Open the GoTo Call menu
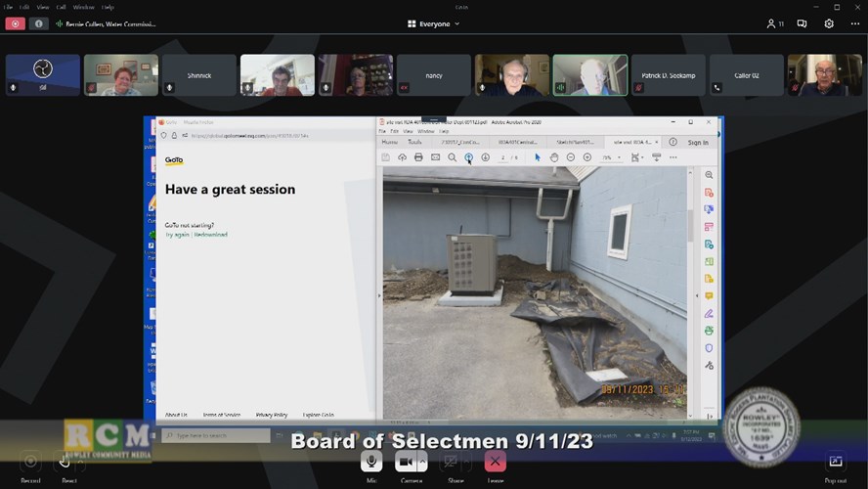The image size is (868, 489). pyautogui.click(x=61, y=7)
